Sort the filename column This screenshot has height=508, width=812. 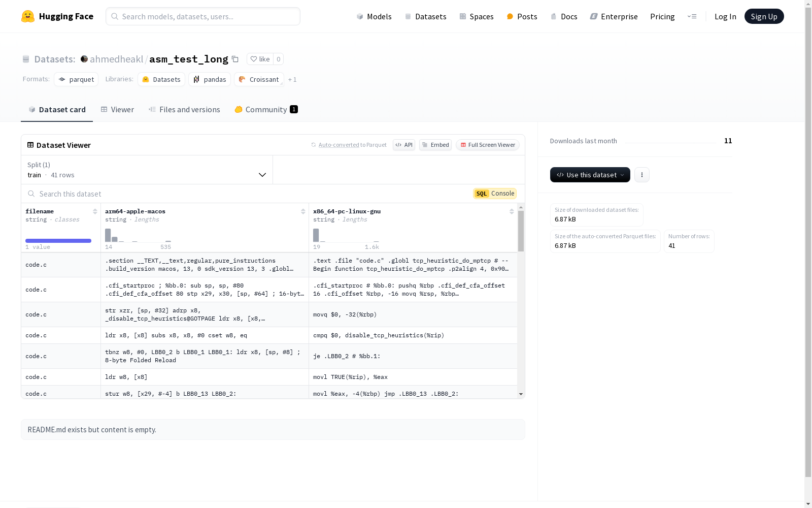click(95, 211)
